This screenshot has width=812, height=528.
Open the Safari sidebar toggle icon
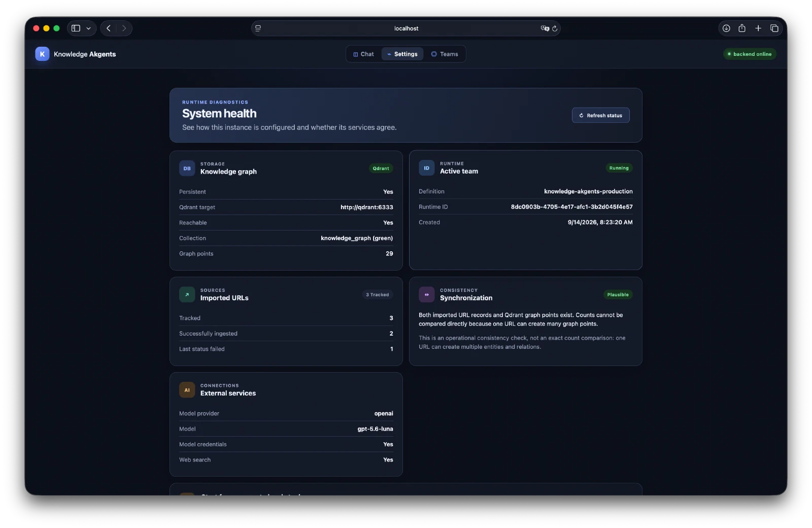coord(76,28)
